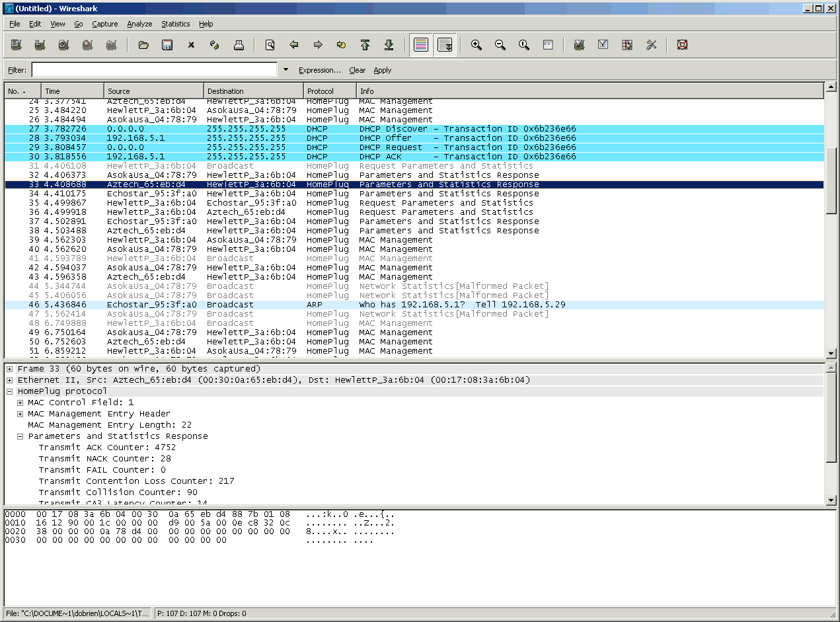Open the File menu
Screen dimensions: 840x622
pyautogui.click(x=15, y=24)
